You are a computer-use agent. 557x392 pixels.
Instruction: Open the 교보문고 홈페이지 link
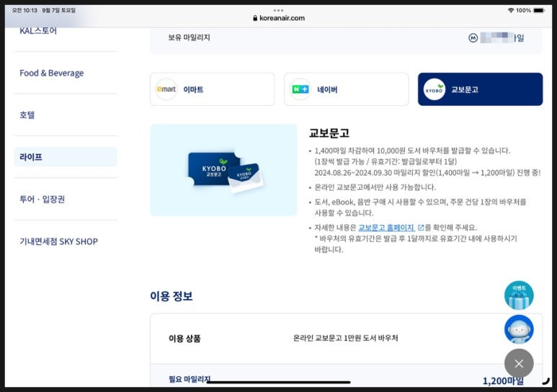[386, 228]
